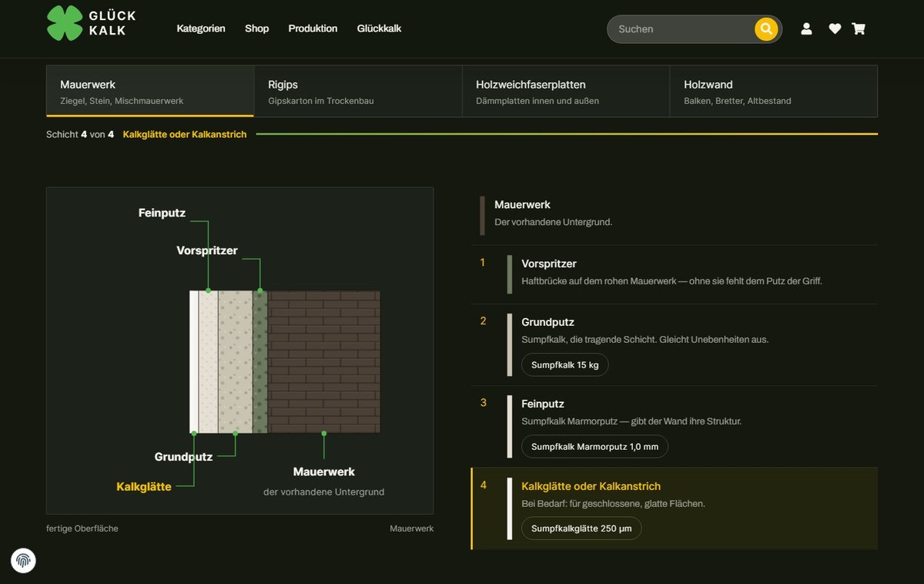Click the Mauerwerk label below the brick wall

[324, 472]
